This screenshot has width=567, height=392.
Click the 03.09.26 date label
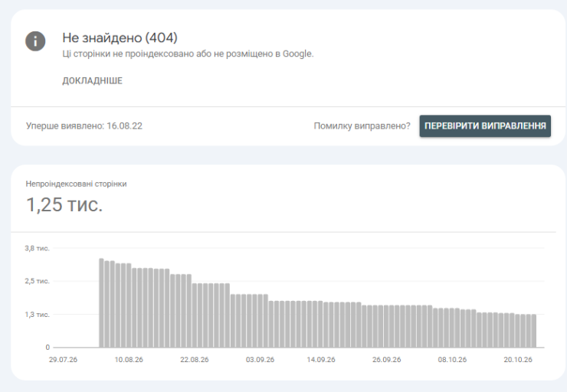(x=260, y=360)
